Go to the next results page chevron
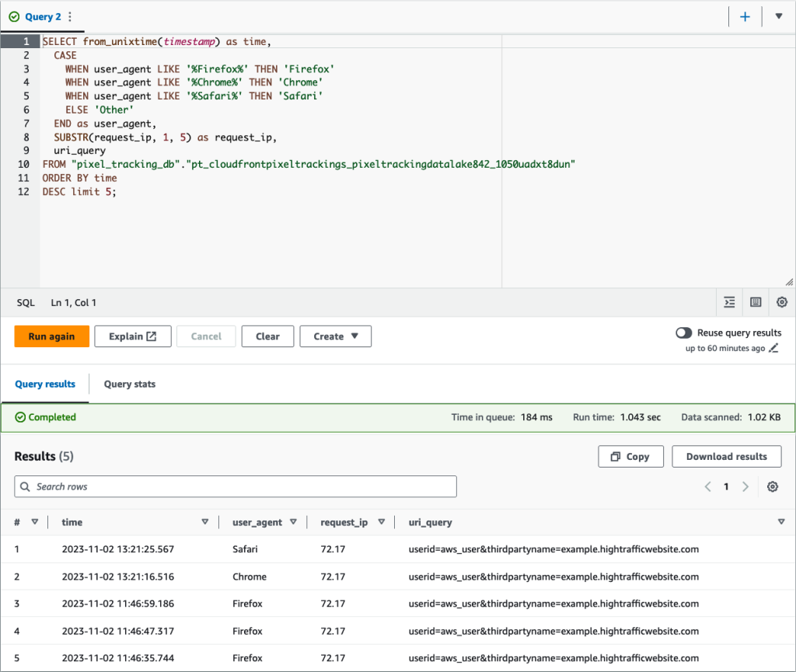796x672 pixels. point(745,486)
